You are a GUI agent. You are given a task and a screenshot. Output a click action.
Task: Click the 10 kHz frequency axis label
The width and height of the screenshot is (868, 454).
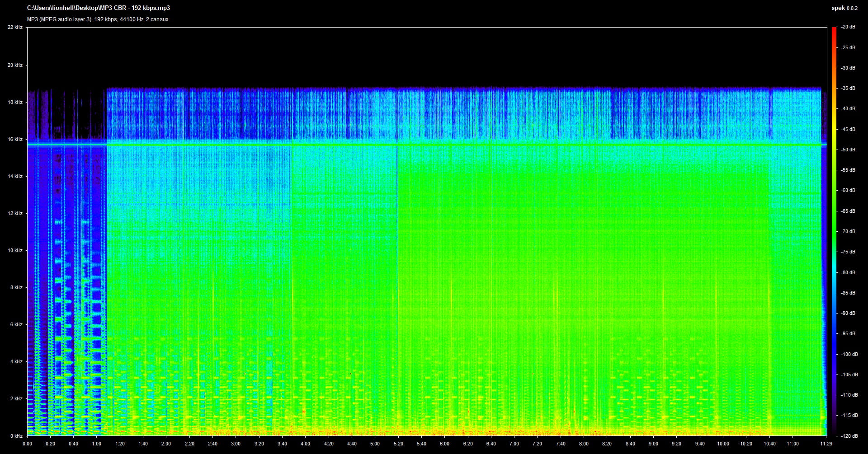pyautogui.click(x=15, y=251)
